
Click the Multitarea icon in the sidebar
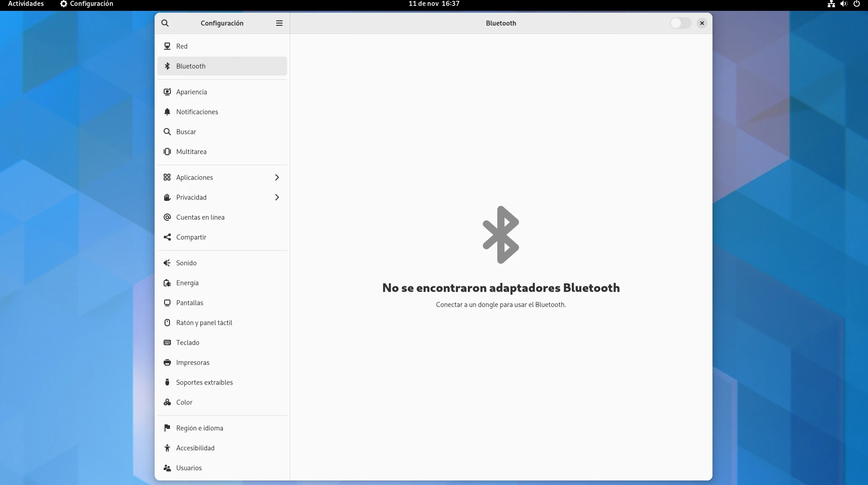[x=167, y=152]
